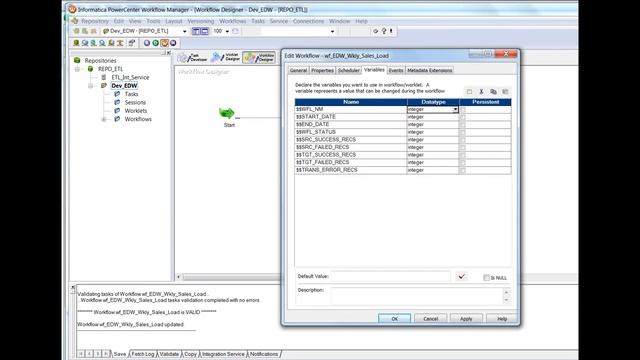Open the Metadata Extensions tab
The width and height of the screenshot is (640, 360).
click(429, 70)
